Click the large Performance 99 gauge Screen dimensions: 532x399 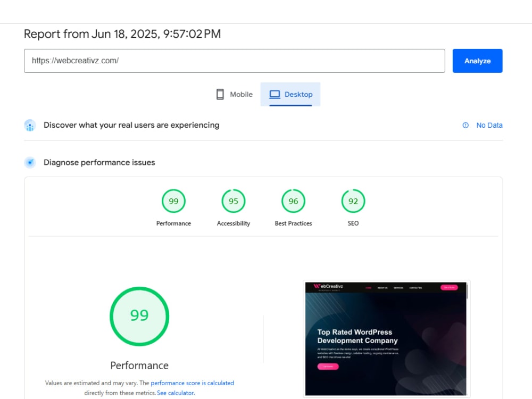click(x=139, y=316)
